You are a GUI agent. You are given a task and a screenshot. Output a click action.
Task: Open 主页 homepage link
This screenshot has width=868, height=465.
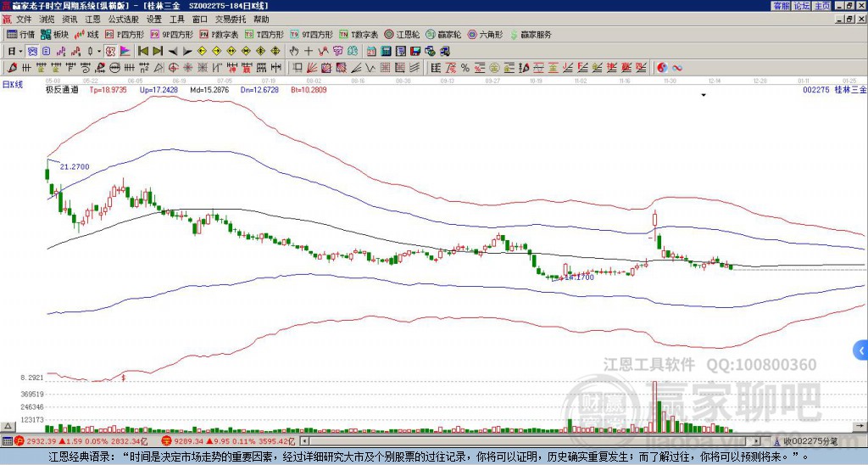point(822,6)
